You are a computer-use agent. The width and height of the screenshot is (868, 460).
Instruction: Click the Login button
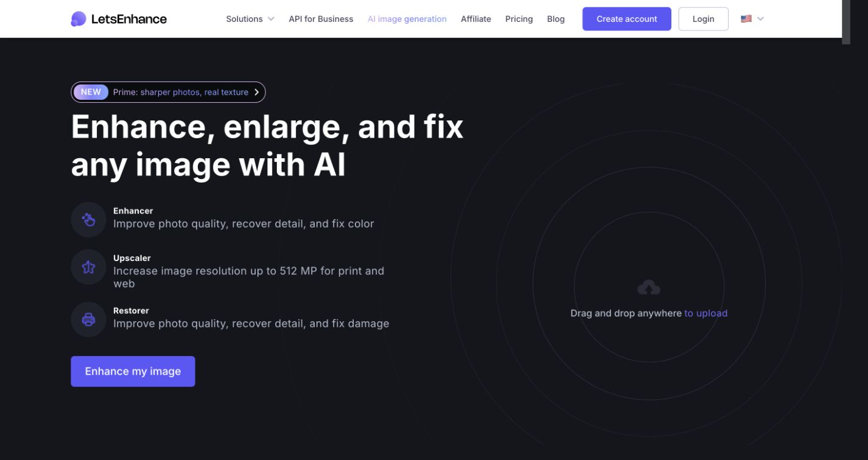pos(704,19)
